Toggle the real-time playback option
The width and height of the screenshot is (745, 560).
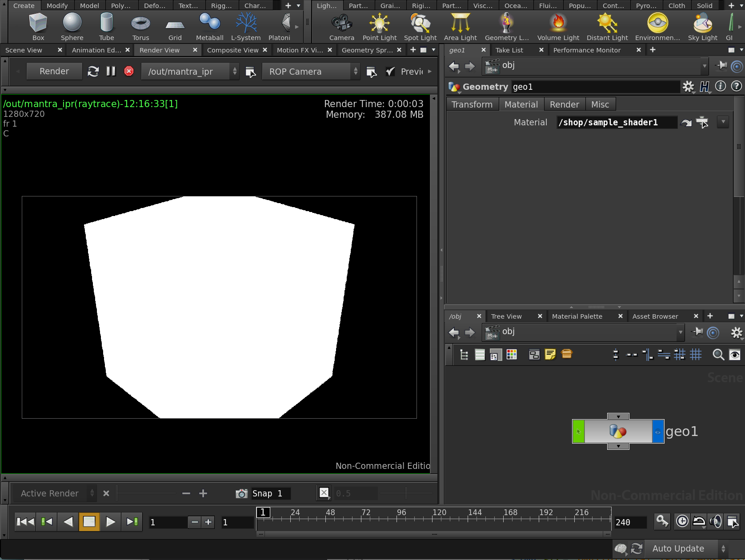pos(682,521)
